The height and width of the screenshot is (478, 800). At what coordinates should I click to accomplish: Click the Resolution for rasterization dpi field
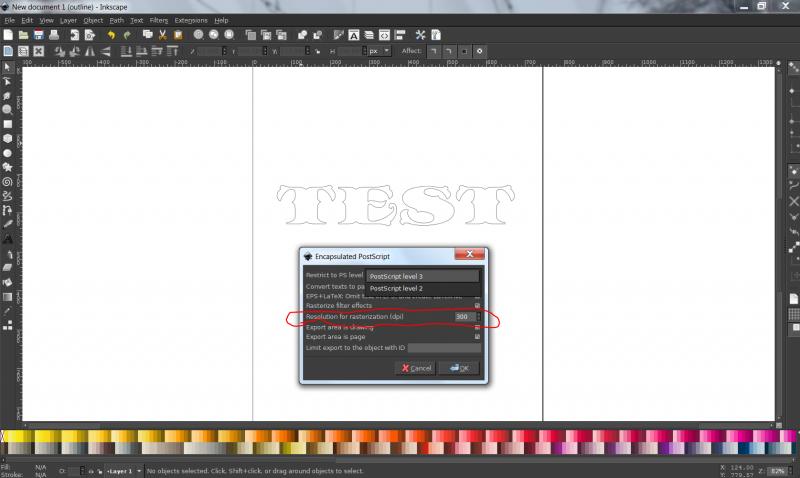pyautogui.click(x=464, y=316)
